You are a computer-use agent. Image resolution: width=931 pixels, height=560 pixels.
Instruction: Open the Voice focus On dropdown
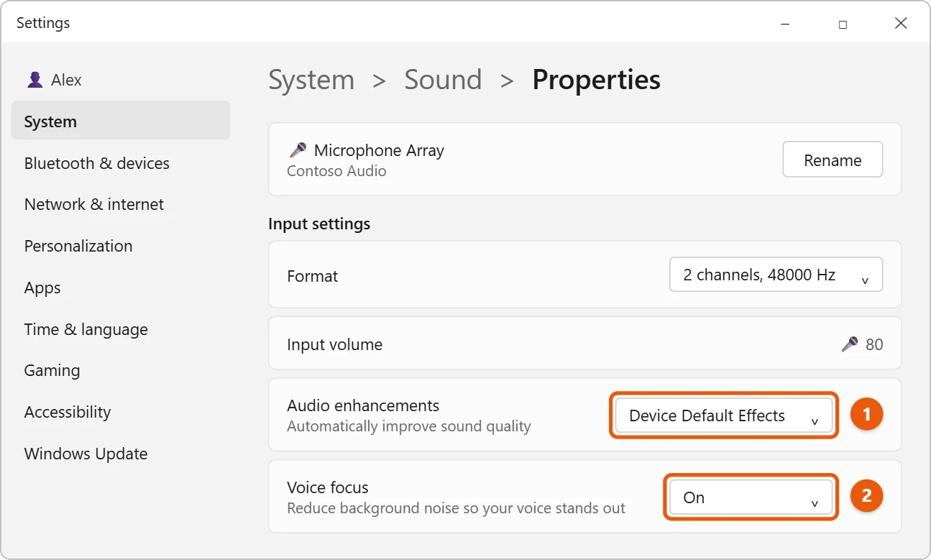[751, 497]
